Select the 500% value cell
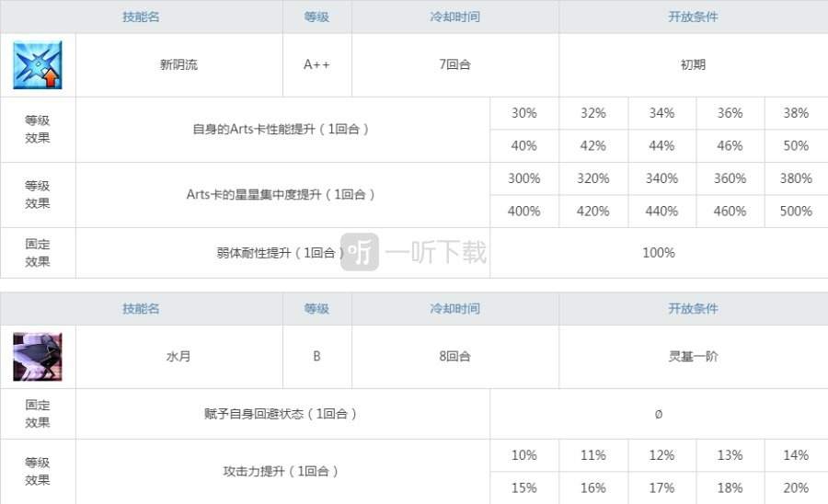 [x=797, y=212]
